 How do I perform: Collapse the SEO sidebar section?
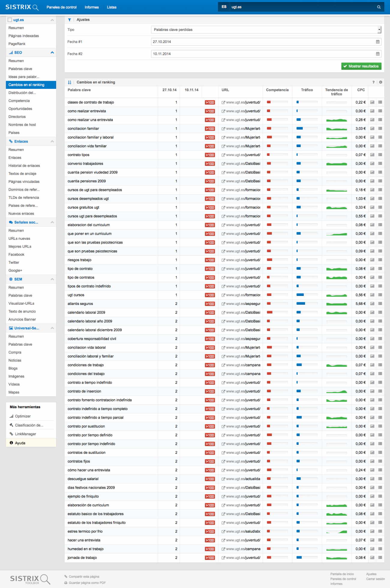(52, 53)
